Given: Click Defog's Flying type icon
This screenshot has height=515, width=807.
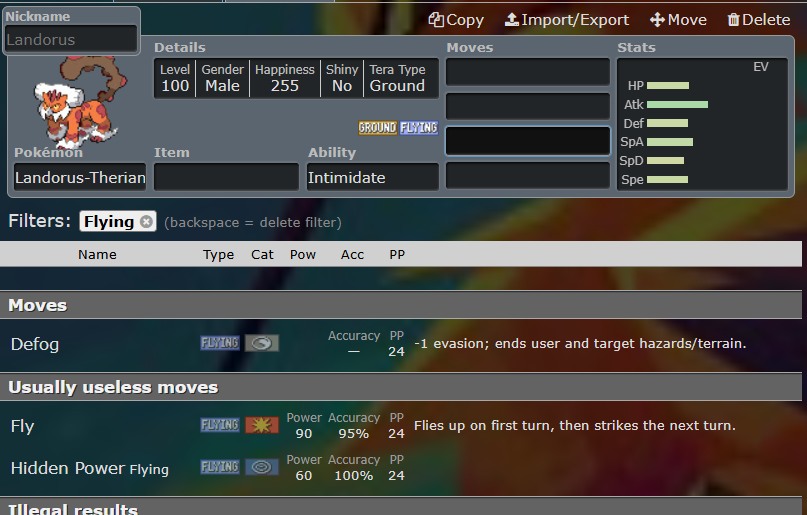Looking at the screenshot, I should point(220,343).
